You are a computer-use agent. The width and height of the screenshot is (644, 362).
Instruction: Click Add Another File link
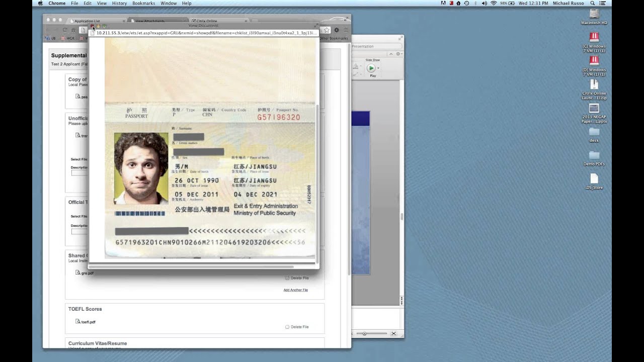[x=295, y=290]
